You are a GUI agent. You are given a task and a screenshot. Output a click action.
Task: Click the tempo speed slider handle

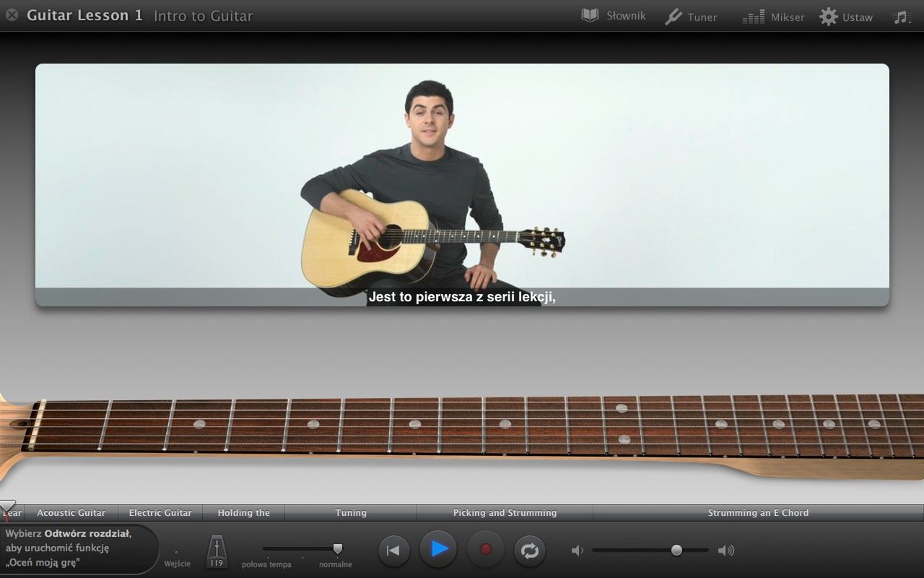[337, 549]
